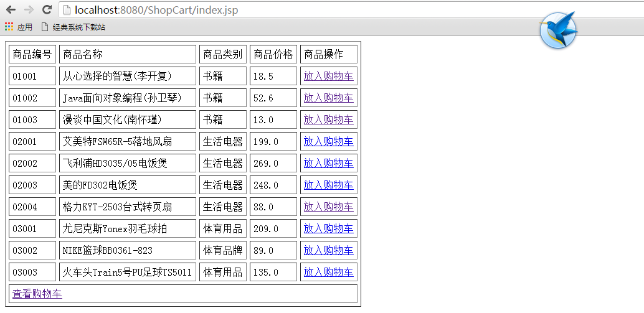
Task: Click 书籍 category in row 01003
Action: [223, 119]
